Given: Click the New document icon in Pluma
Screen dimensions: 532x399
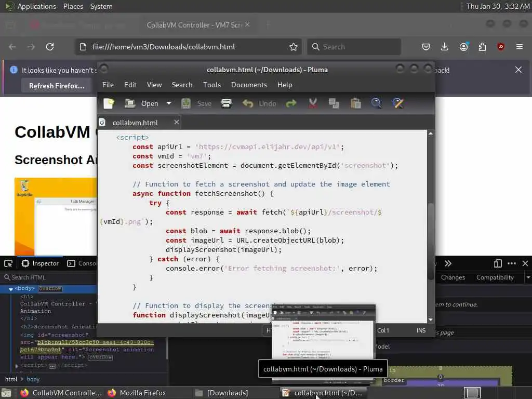Looking at the screenshot, I should pyautogui.click(x=109, y=103).
